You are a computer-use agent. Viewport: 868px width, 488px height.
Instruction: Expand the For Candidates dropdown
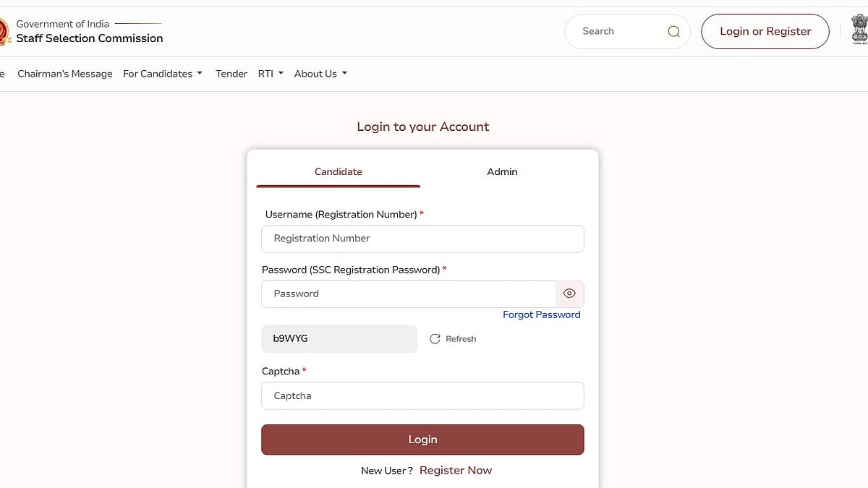162,74
